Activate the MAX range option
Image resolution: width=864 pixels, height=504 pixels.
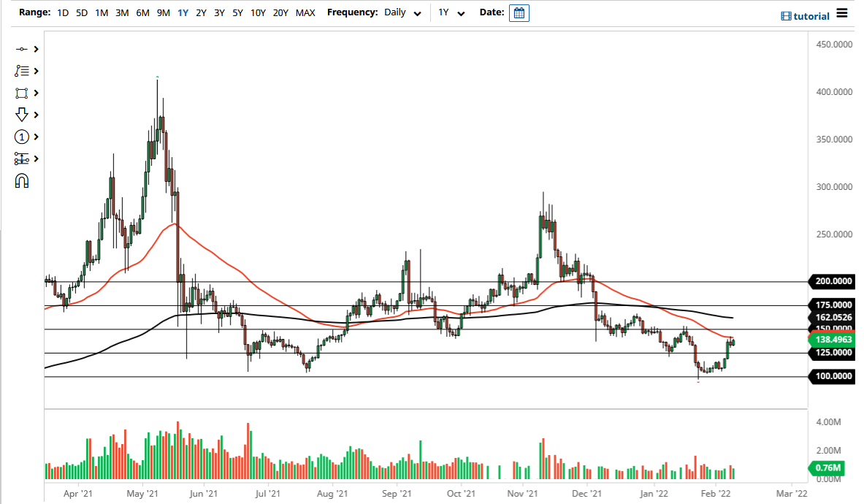(x=305, y=12)
